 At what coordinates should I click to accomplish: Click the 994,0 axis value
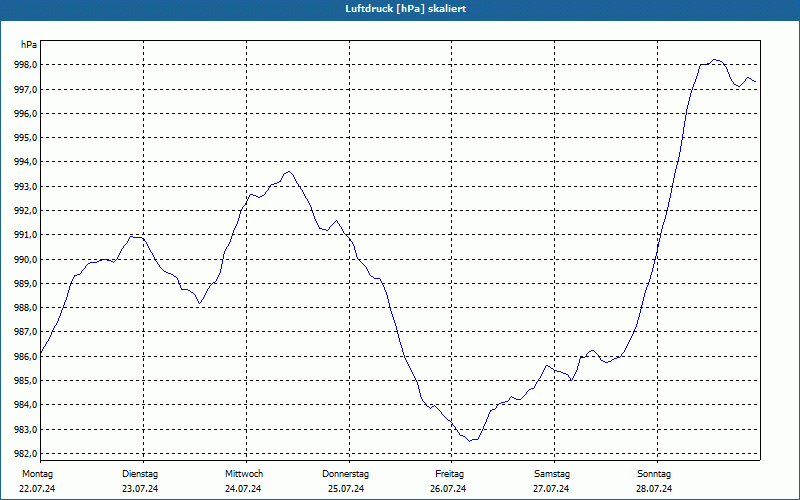point(27,162)
